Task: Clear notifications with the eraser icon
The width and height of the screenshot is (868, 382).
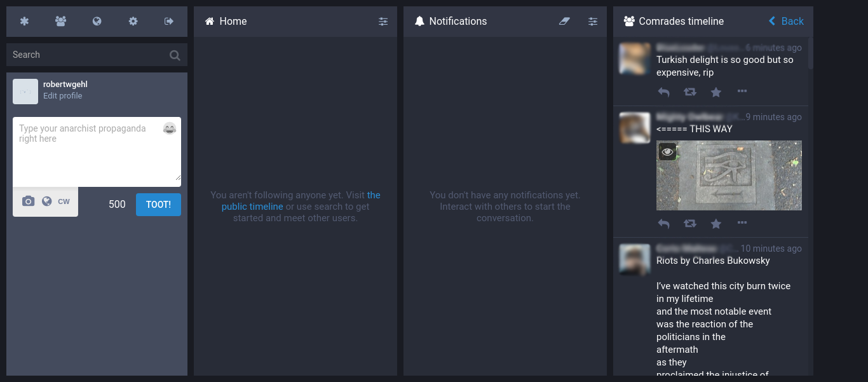Action: (x=564, y=21)
